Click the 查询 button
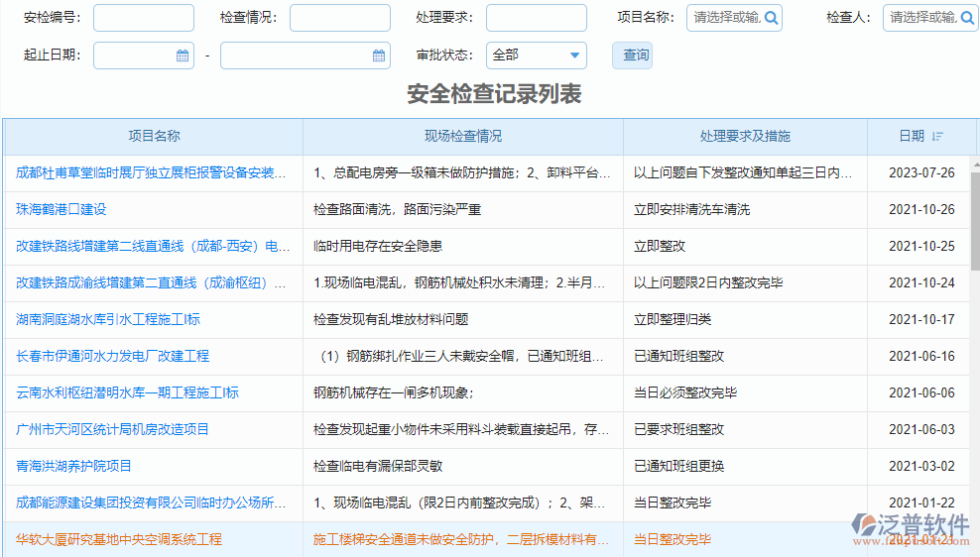 [633, 55]
